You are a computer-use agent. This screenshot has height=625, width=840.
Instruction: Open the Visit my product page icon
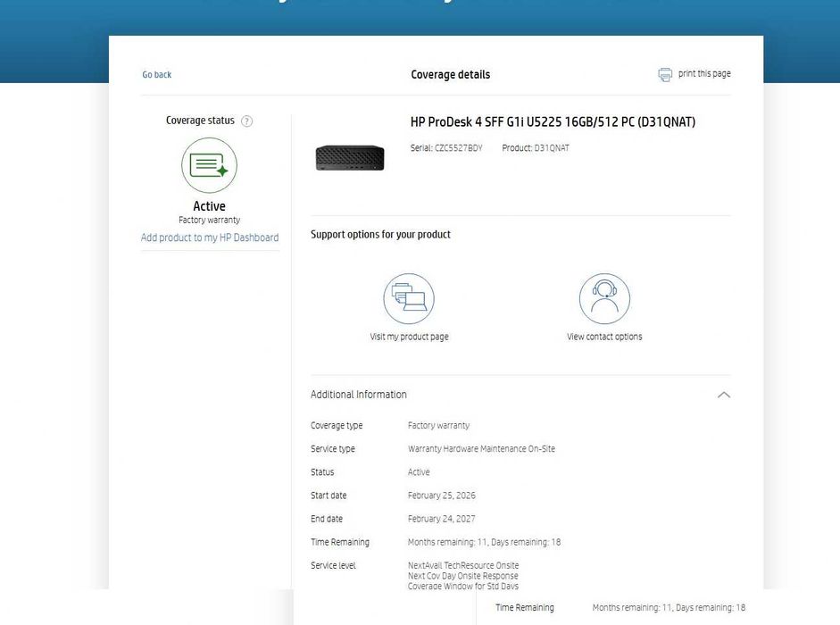(x=409, y=298)
